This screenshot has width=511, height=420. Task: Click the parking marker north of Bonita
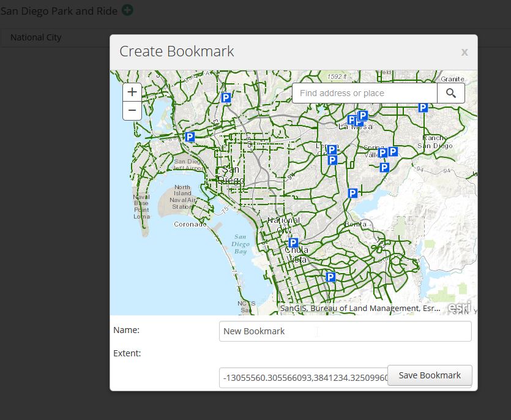pyautogui.click(x=352, y=193)
